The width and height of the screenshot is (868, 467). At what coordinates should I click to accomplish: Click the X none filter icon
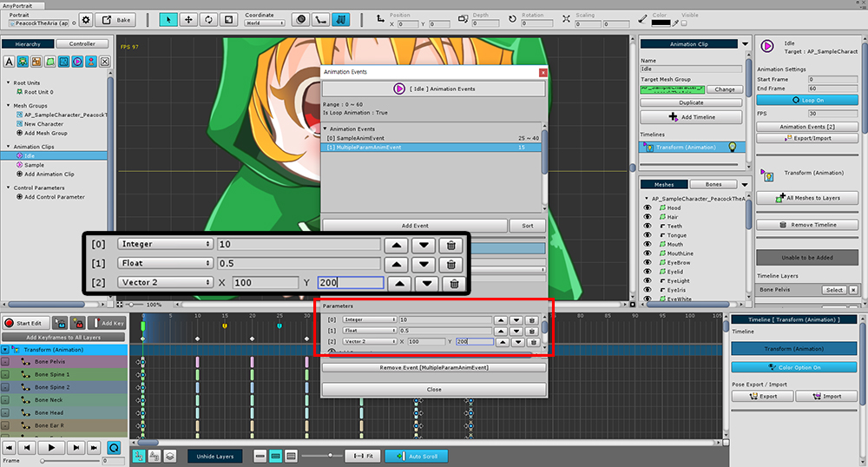105,62
